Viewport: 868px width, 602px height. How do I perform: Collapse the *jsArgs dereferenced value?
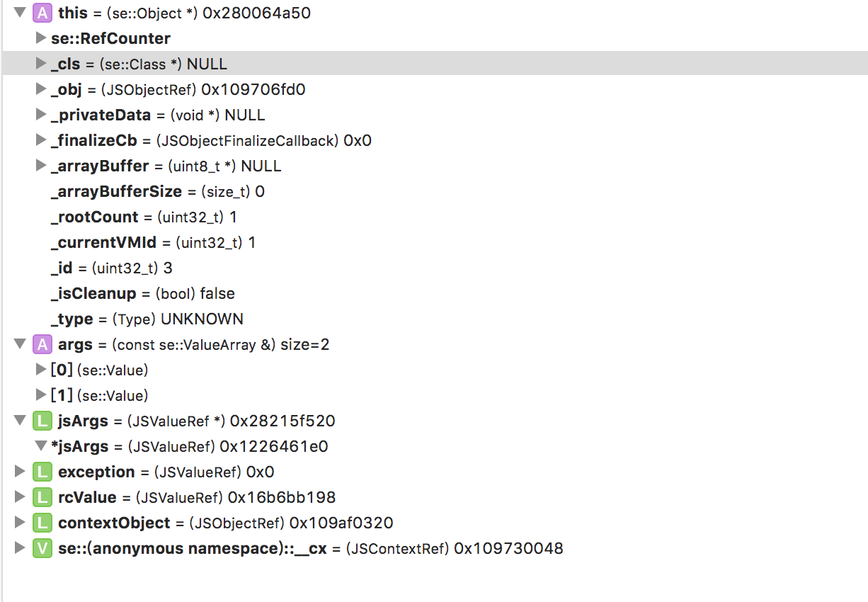(40, 446)
